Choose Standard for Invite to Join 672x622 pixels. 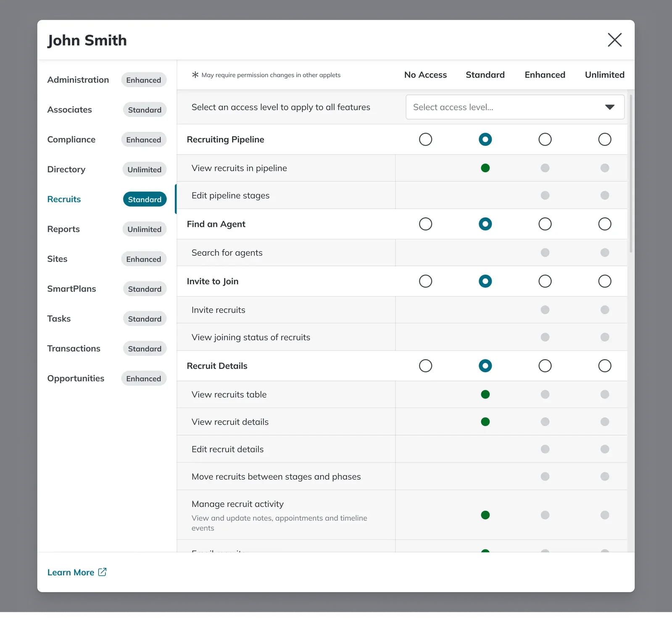[485, 281]
